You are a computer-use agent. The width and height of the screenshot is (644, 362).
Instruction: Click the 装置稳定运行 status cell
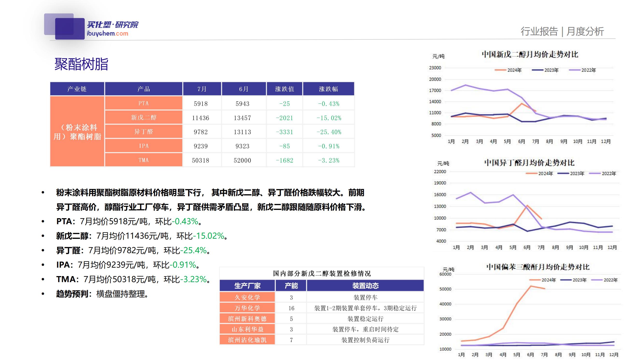(x=365, y=319)
